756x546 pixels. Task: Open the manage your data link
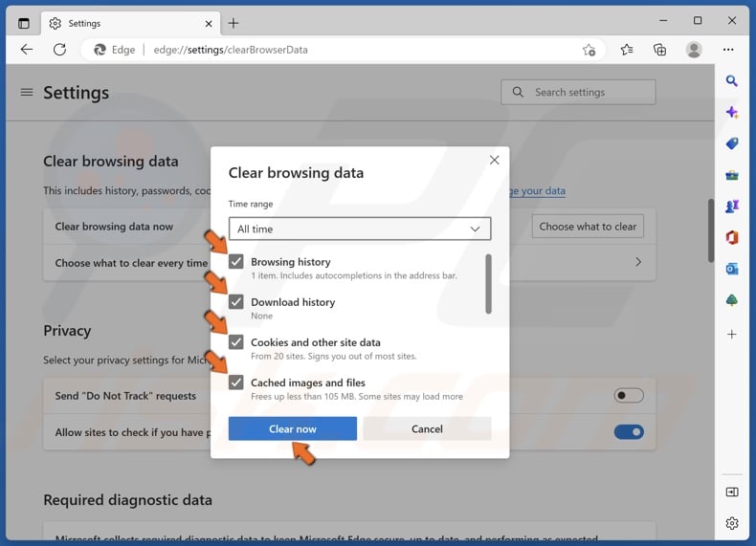[x=537, y=191]
